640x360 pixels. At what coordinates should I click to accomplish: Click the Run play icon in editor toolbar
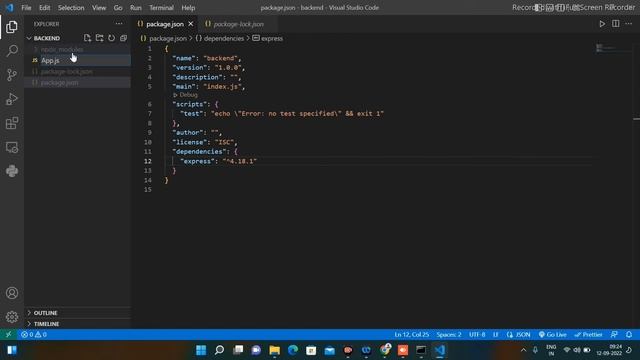point(602,24)
